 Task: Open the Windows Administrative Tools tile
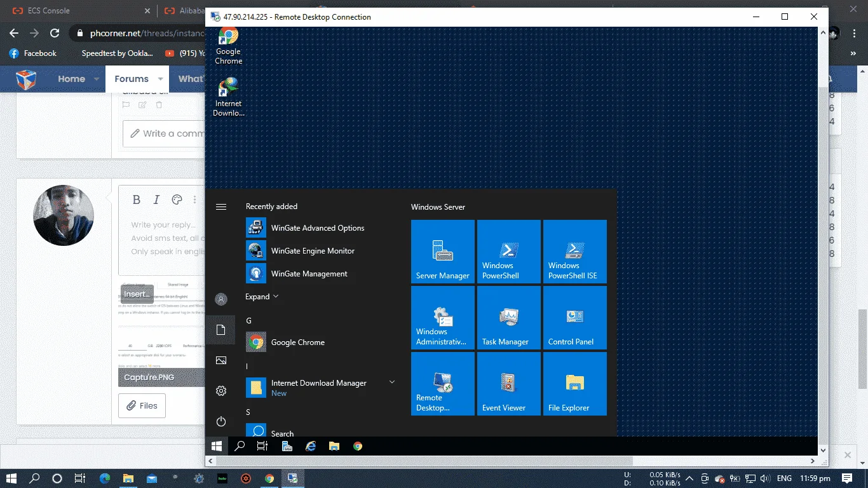click(443, 318)
